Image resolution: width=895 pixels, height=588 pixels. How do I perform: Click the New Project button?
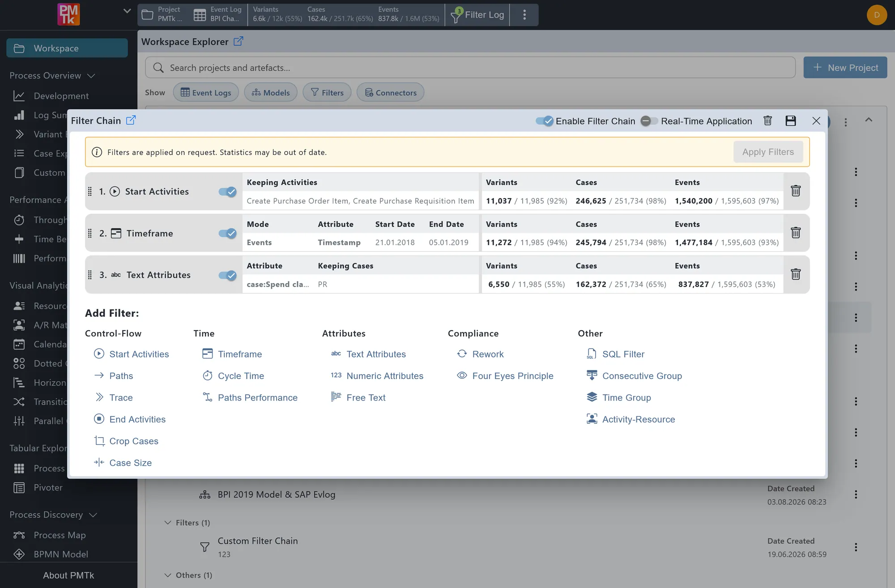pyautogui.click(x=845, y=68)
